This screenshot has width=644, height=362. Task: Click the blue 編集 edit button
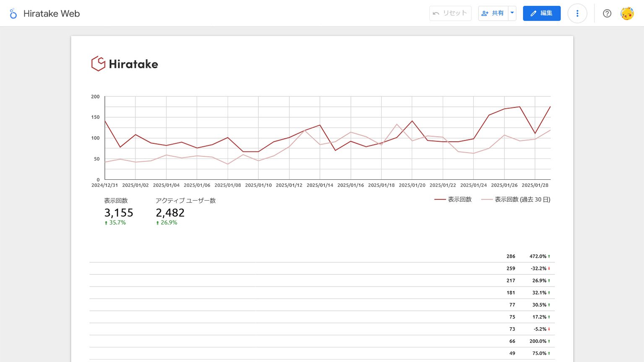point(542,13)
